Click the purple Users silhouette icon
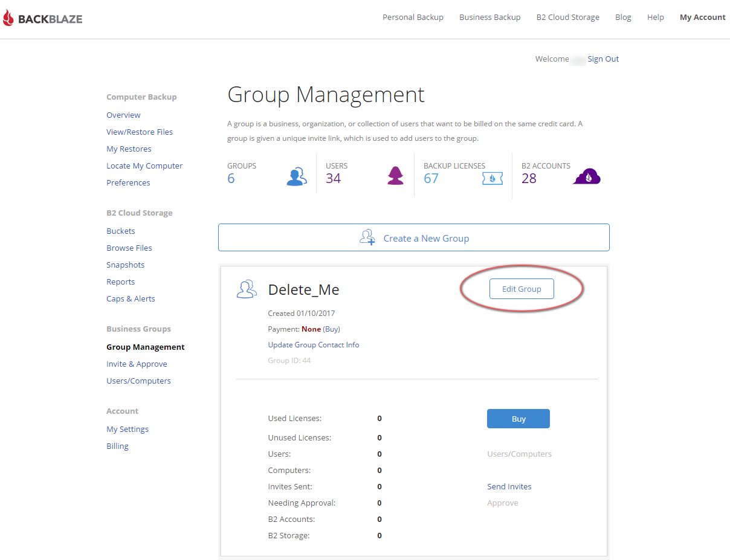The height and width of the screenshot is (560, 730). pyautogui.click(x=395, y=176)
